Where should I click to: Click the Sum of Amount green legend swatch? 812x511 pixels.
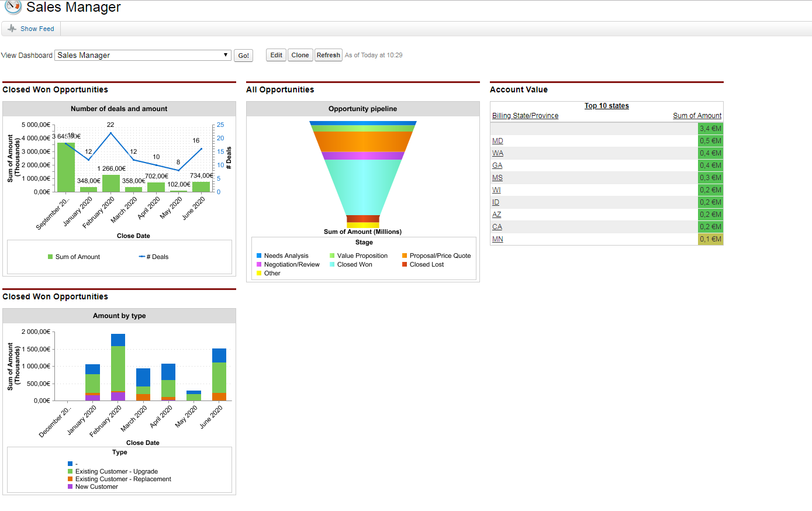click(x=50, y=257)
